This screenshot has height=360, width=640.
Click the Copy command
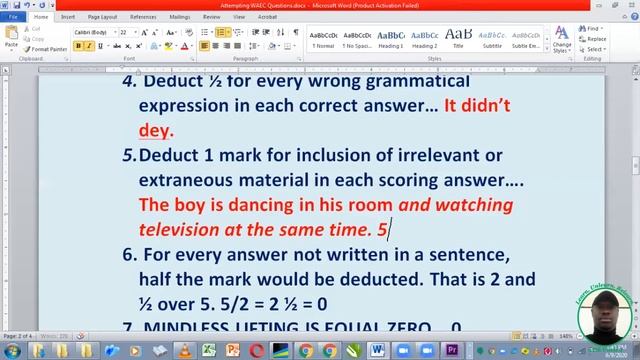[x=34, y=39]
